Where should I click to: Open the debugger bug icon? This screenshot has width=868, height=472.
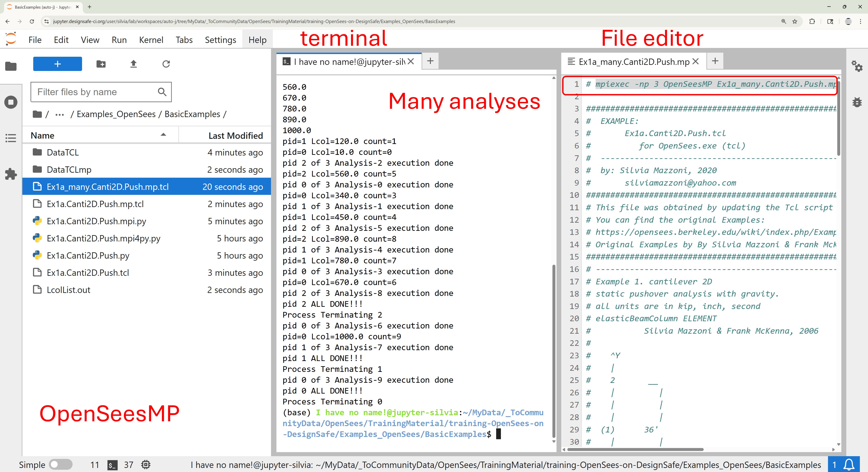click(856, 102)
